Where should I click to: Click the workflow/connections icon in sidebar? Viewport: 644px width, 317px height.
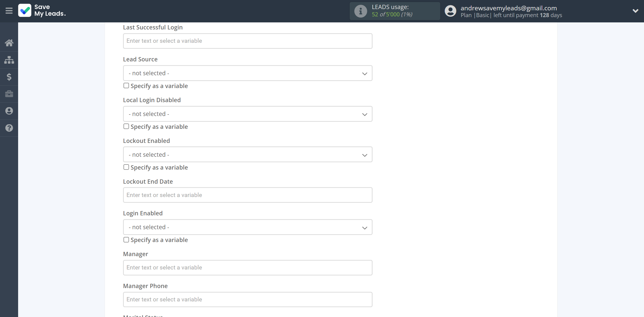pyautogui.click(x=9, y=59)
